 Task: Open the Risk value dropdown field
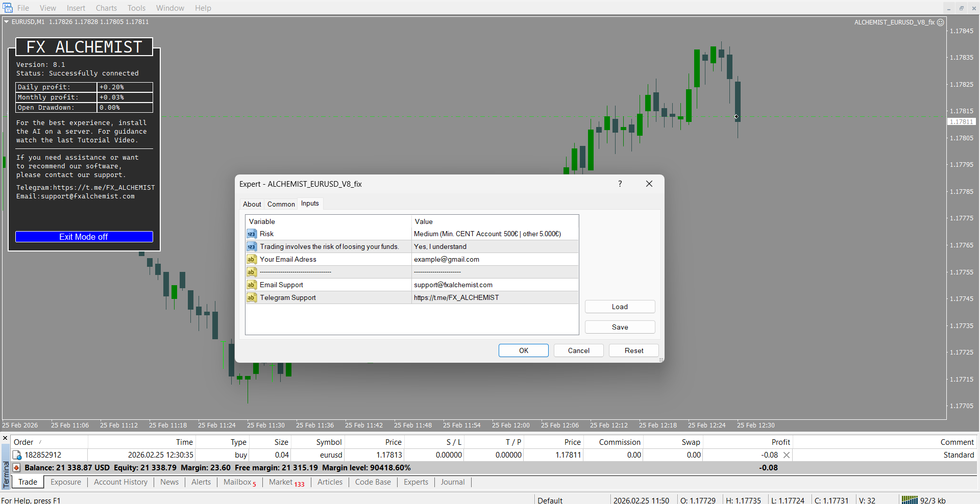(494, 234)
